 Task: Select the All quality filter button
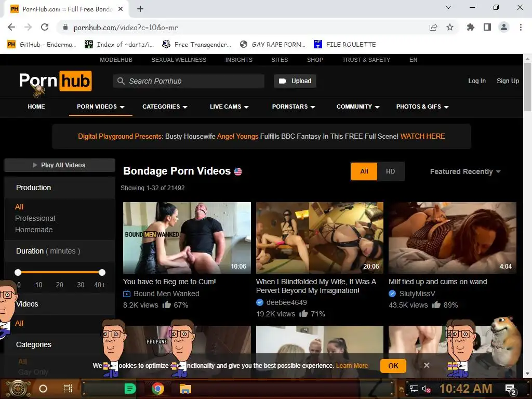pyautogui.click(x=364, y=171)
